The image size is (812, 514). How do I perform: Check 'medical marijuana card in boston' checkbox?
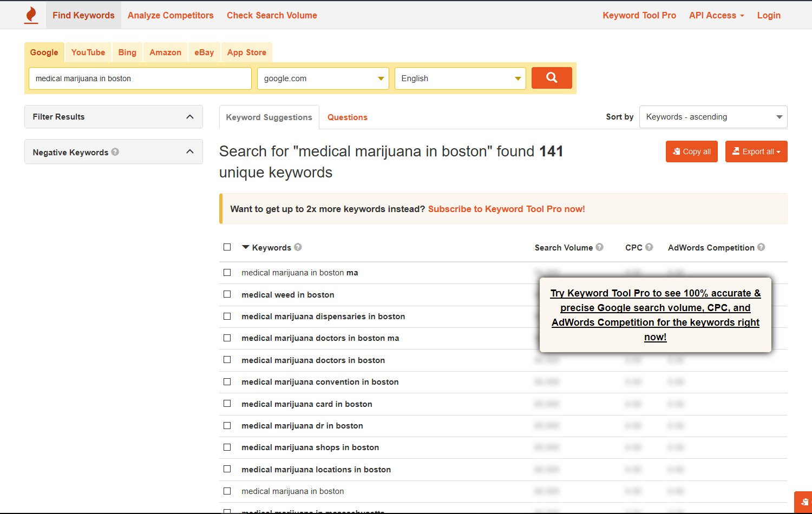227,404
